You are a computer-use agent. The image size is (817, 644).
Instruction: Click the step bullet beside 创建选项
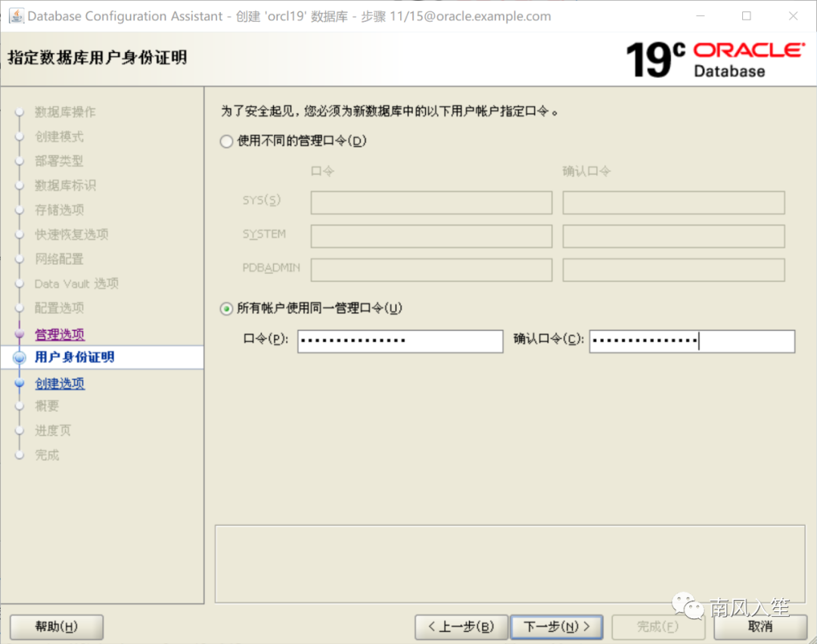20,384
